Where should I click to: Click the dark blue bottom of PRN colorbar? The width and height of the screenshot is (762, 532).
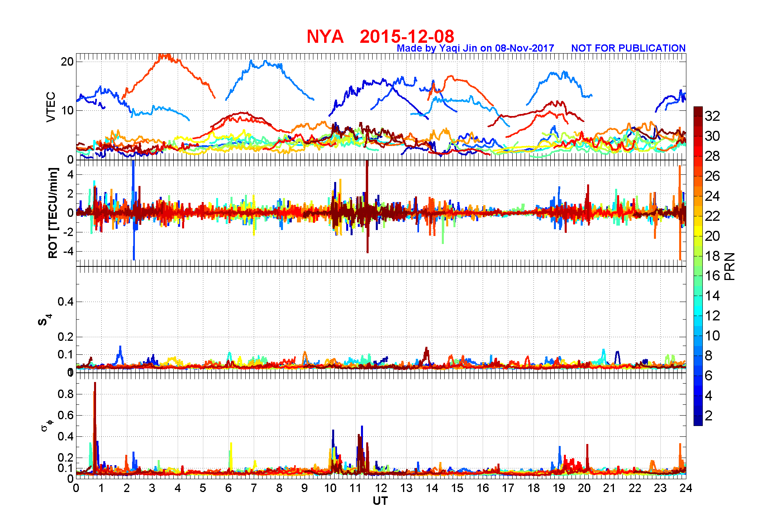click(x=698, y=421)
